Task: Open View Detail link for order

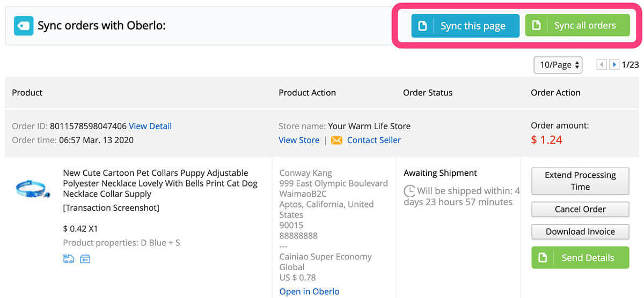Action: (150, 126)
